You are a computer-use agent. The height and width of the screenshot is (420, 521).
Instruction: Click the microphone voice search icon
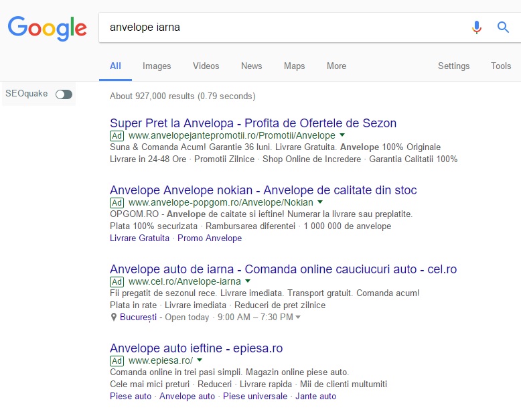[476, 27]
